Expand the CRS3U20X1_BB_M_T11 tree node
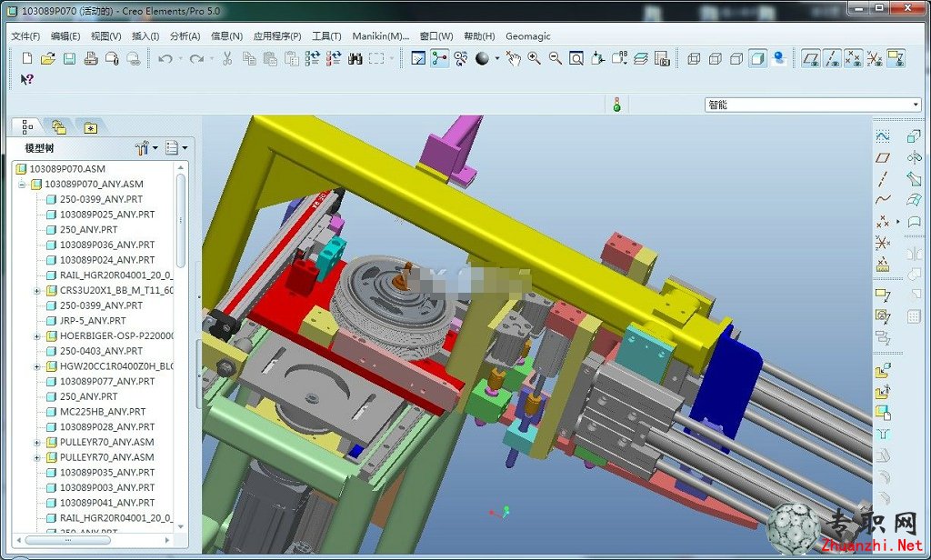 (36, 290)
